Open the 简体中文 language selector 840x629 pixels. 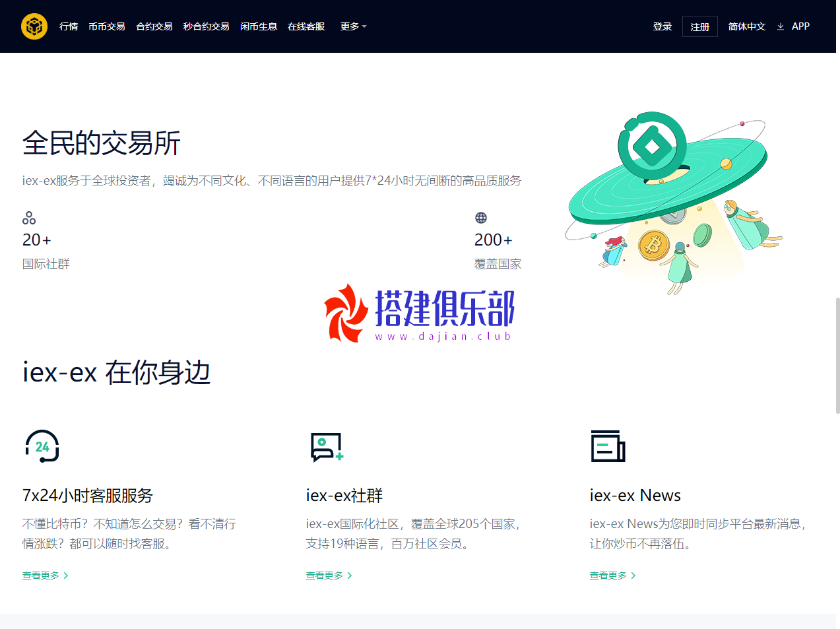(747, 26)
